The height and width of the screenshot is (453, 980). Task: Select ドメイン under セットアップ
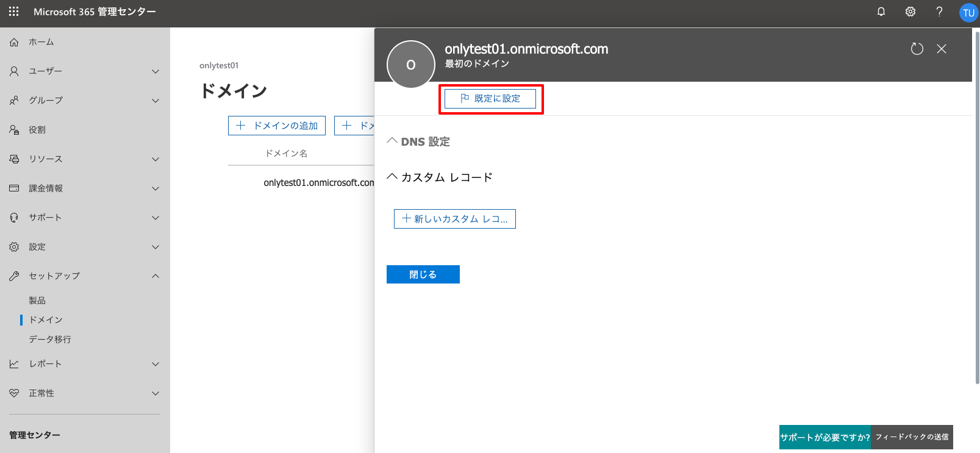pyautogui.click(x=46, y=320)
